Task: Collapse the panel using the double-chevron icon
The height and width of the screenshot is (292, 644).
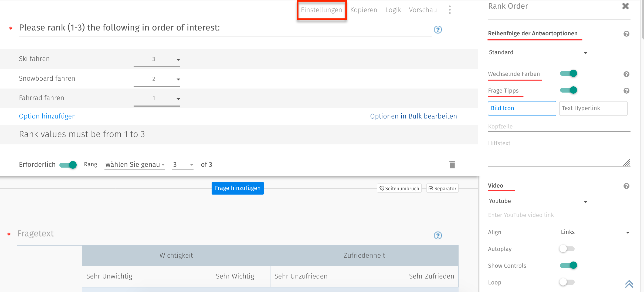Action: pyautogui.click(x=629, y=284)
